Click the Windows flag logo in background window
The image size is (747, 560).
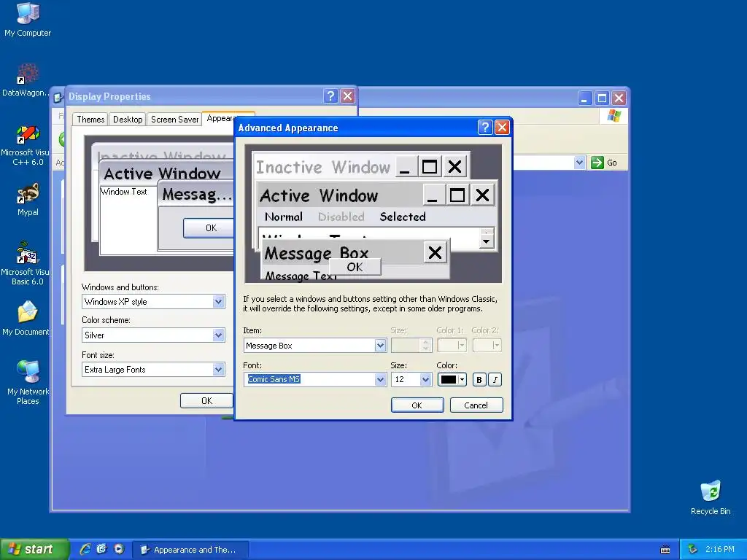[614, 116]
